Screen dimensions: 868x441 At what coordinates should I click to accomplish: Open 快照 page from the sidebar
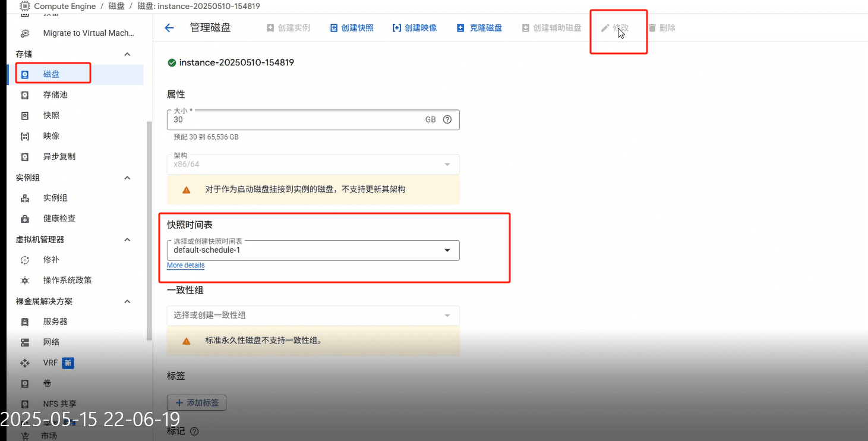(52, 115)
